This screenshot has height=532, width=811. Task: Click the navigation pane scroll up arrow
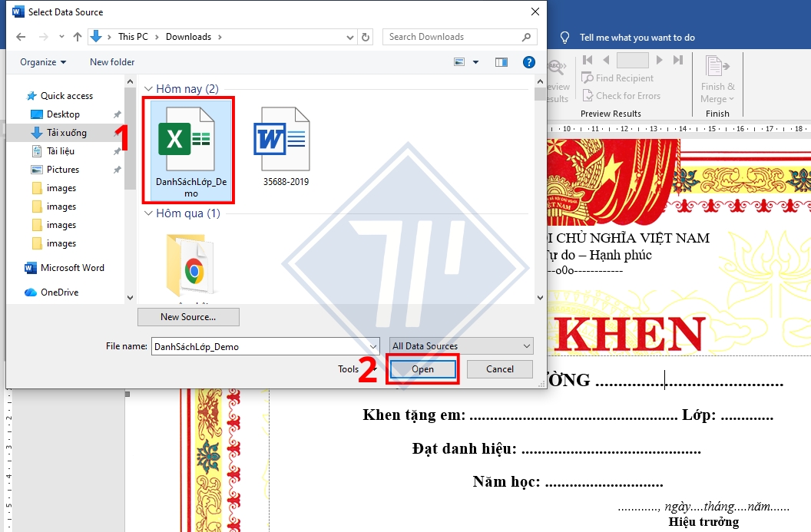pos(130,81)
